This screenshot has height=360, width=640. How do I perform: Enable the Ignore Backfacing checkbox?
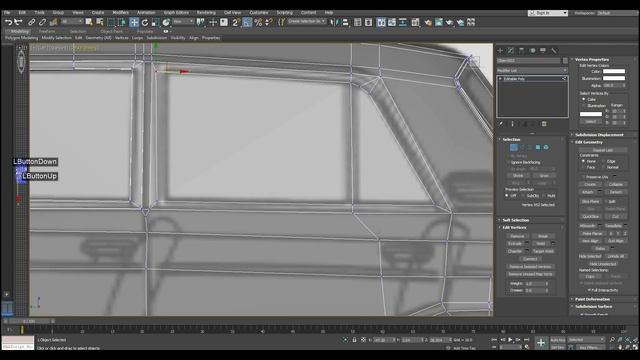509,162
